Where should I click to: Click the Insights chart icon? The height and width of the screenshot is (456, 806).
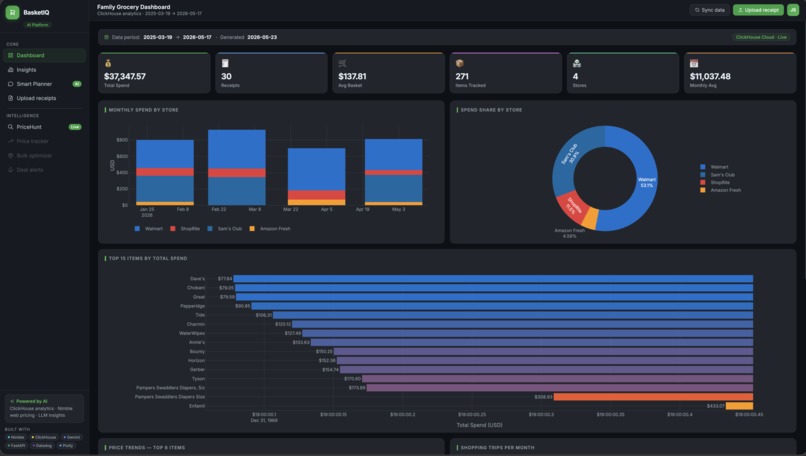point(10,69)
